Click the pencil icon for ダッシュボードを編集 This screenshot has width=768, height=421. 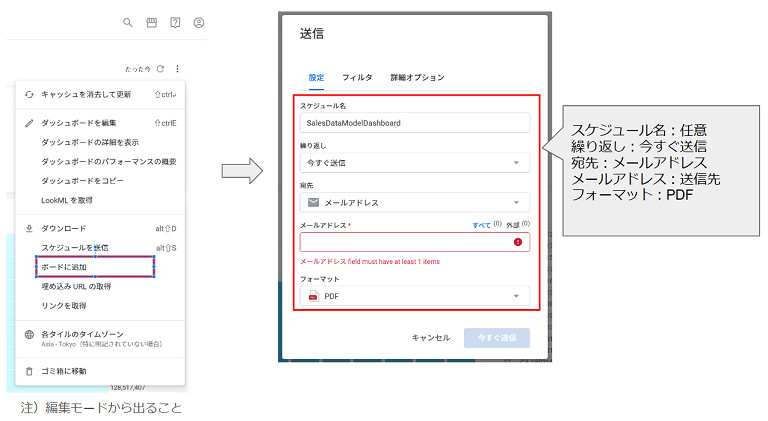(x=29, y=123)
